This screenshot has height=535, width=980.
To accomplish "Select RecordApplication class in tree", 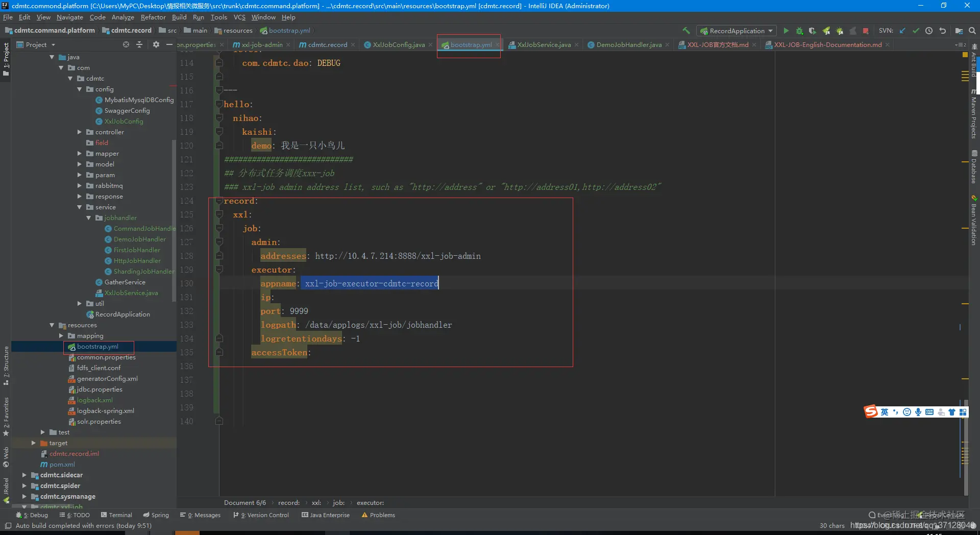I will [122, 314].
